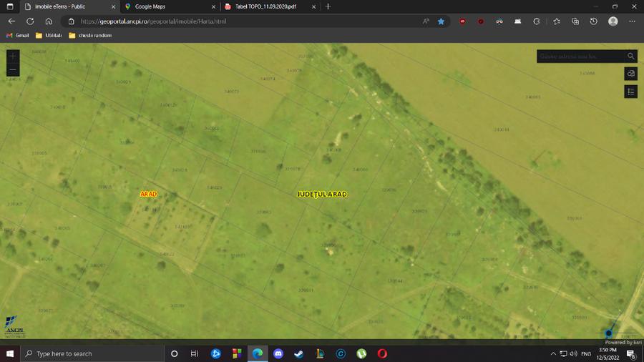This screenshot has height=362, width=644.
Task: Launch Steam from the taskbar
Action: tap(299, 353)
